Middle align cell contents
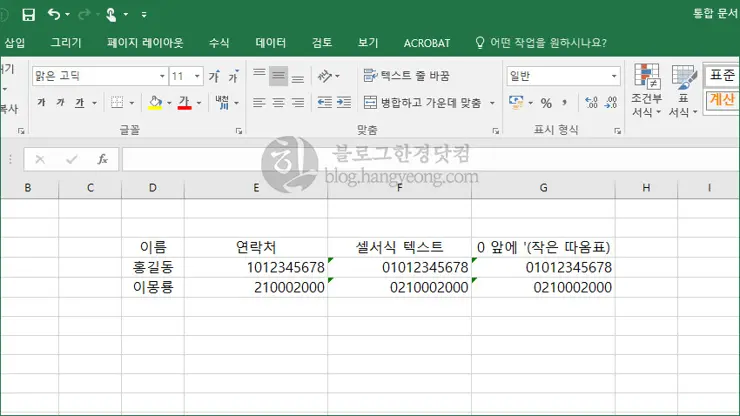 [x=278, y=76]
